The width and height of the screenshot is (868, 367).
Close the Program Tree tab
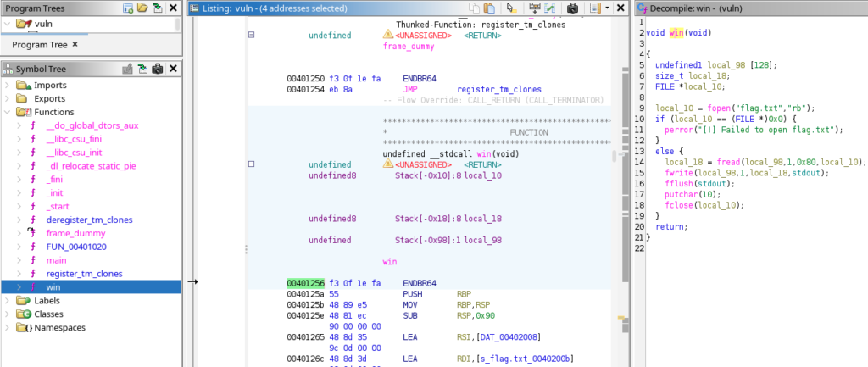pyautogui.click(x=75, y=44)
